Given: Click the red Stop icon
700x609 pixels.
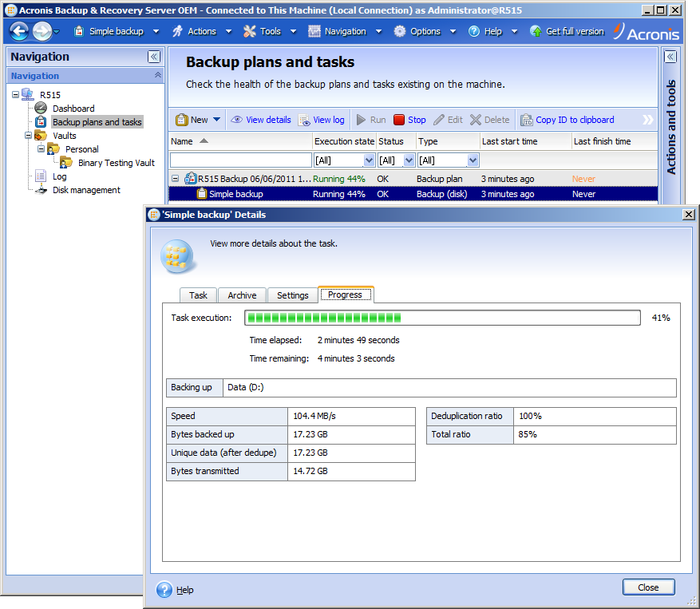Looking at the screenshot, I should (x=399, y=120).
